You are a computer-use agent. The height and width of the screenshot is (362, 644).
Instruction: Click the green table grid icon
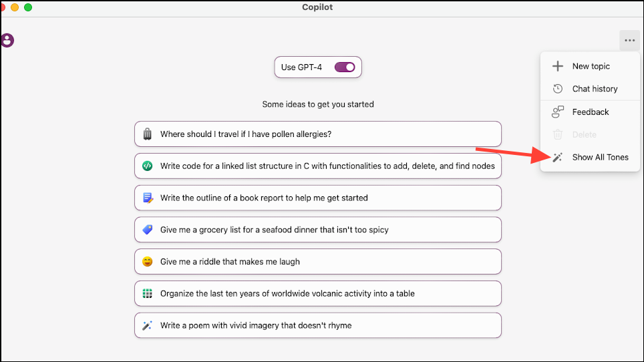pos(147,293)
